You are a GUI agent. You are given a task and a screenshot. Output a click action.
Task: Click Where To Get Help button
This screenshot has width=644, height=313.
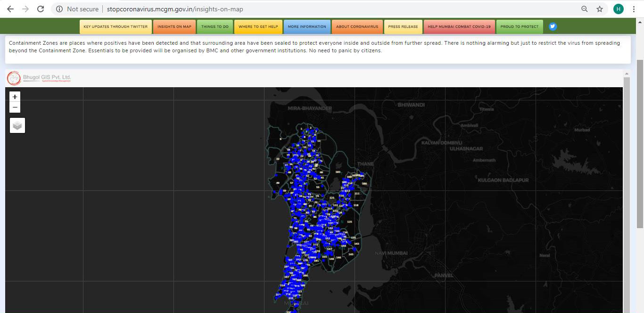click(258, 26)
